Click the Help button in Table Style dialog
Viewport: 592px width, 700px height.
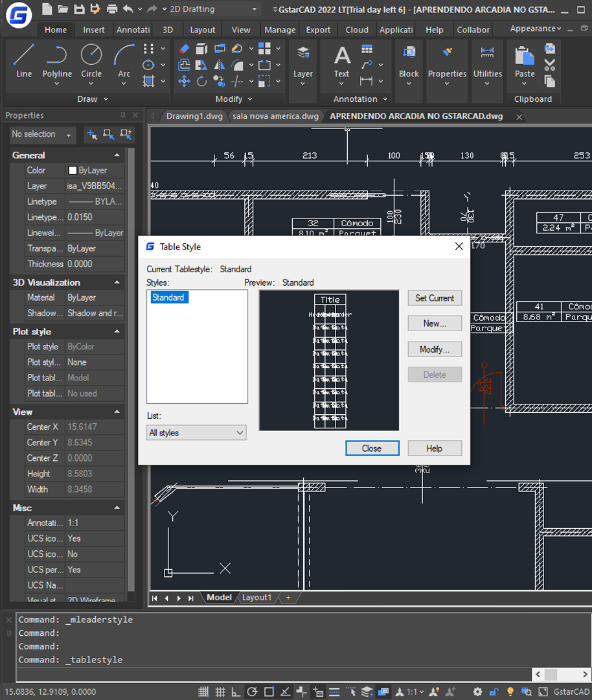click(435, 449)
